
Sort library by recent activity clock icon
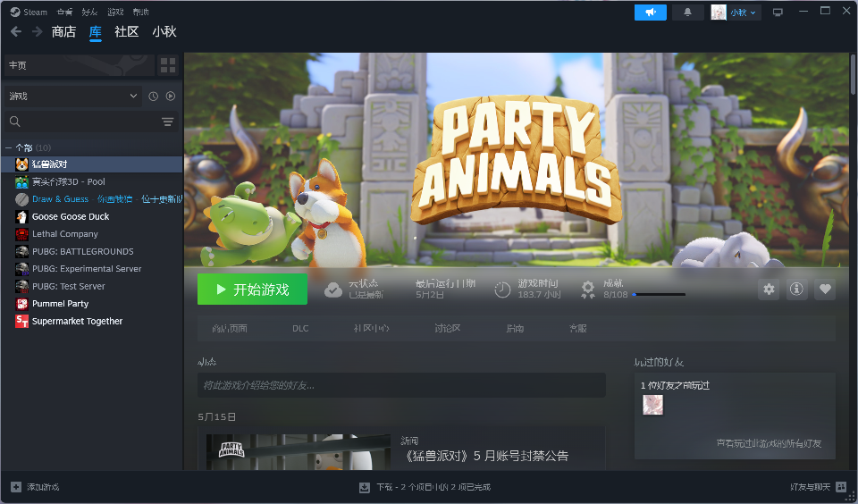(x=153, y=96)
